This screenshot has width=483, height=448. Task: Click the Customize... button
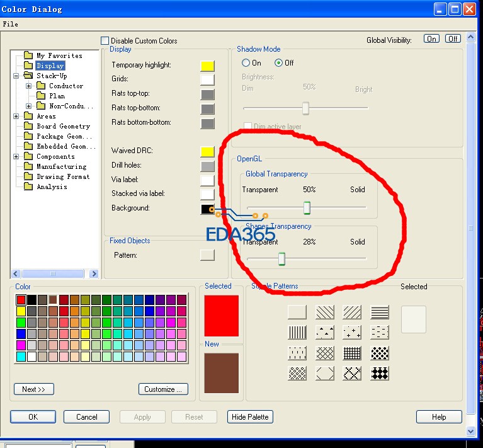click(x=163, y=389)
